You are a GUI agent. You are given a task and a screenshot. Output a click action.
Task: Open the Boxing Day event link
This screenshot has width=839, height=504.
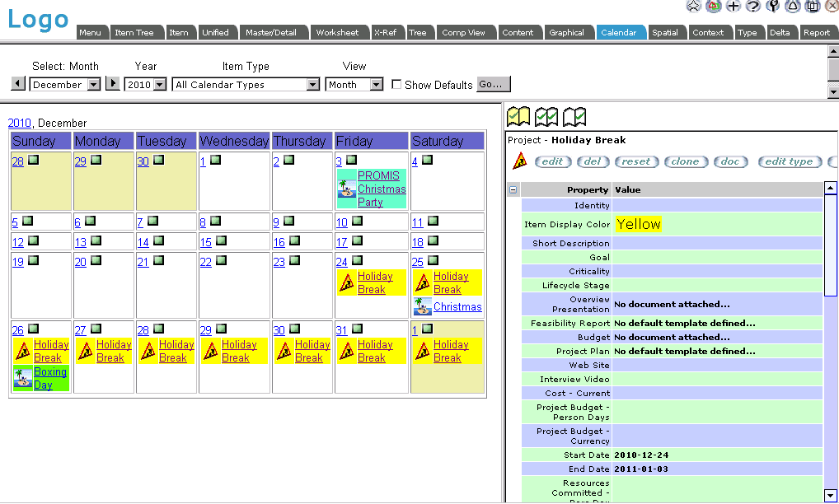pyautogui.click(x=50, y=378)
